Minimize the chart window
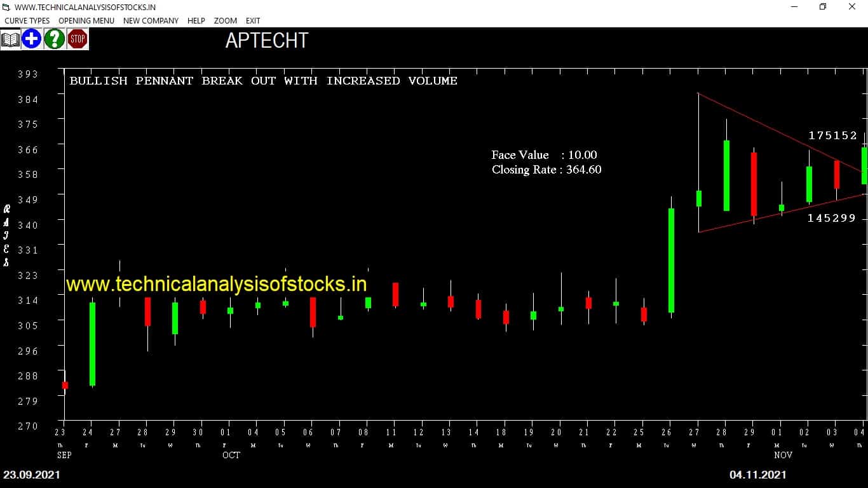868x488 pixels. click(794, 7)
